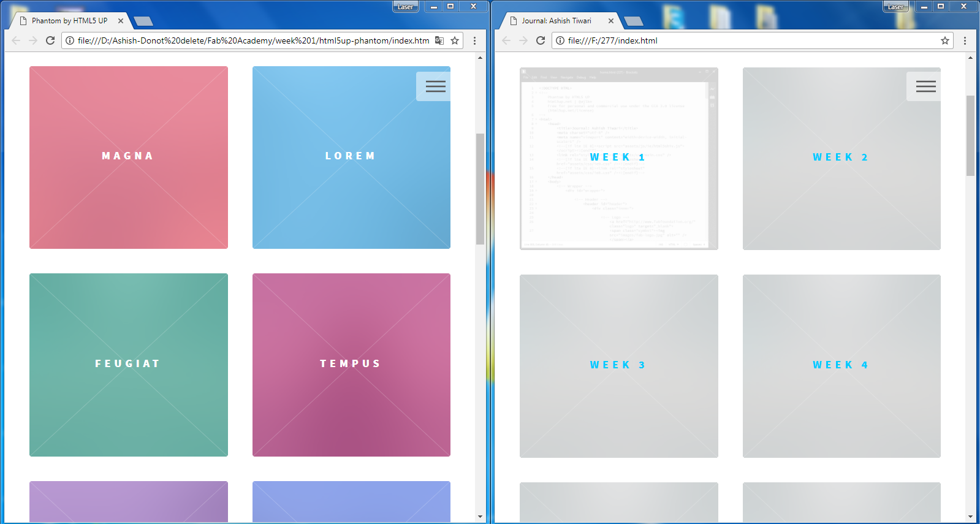Bookmark the Phantom page with star icon
980x524 pixels.
455,40
